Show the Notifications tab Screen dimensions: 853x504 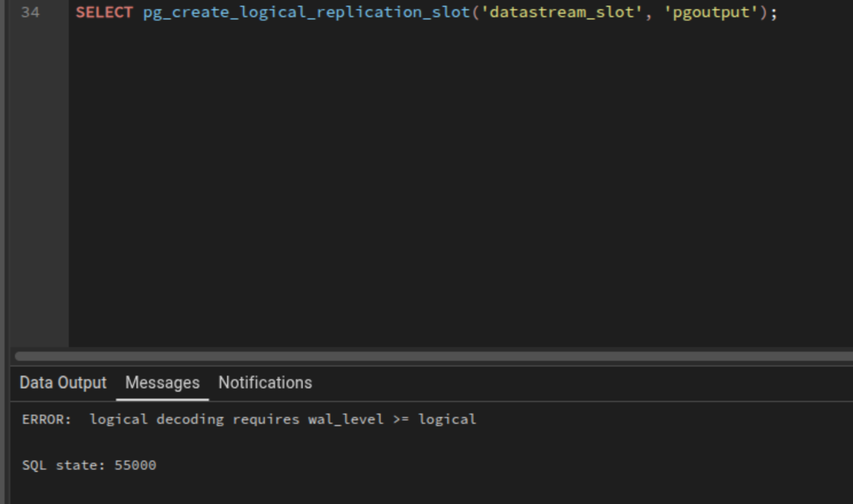[x=265, y=383]
